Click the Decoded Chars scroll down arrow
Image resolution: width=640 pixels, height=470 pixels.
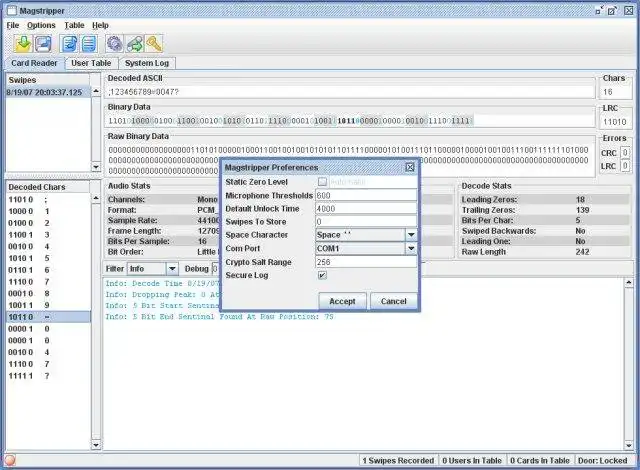[96, 445]
